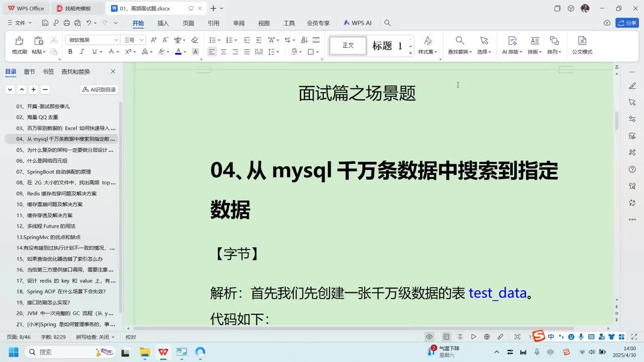Clear formatting with the eraser icon

[x=195, y=40]
